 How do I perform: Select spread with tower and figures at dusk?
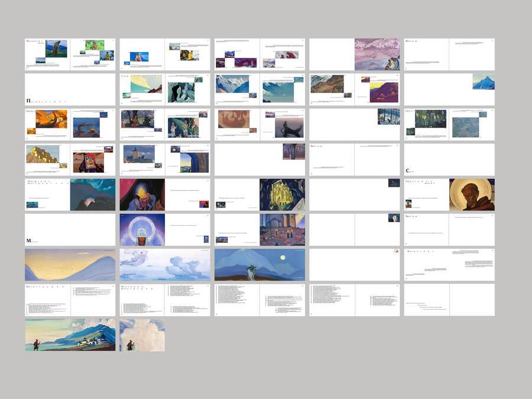[259, 230]
